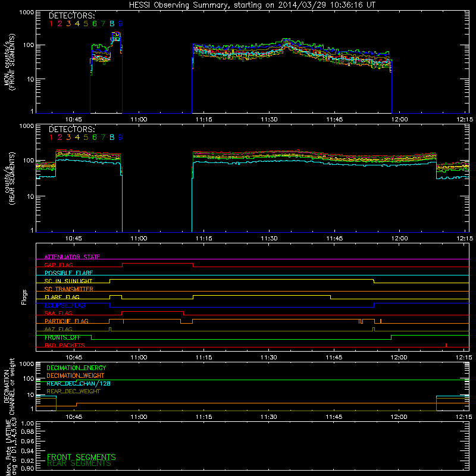
Task: Pick detector 8 in the rear segments legend
Action: click(x=112, y=137)
